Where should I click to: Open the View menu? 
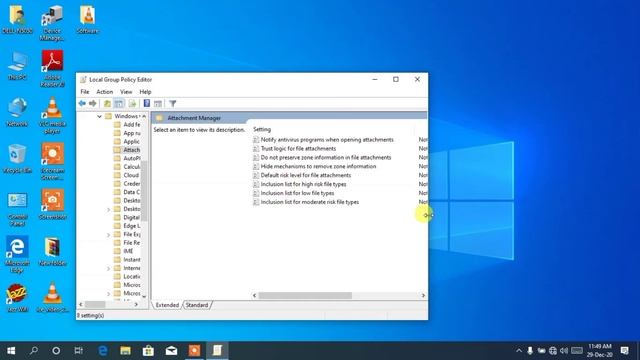pos(126,92)
